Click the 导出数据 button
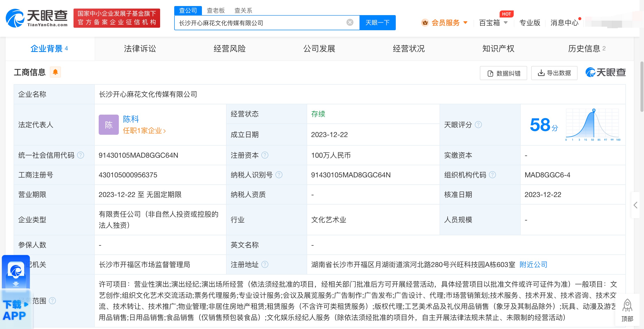644x329 pixels. coord(554,73)
